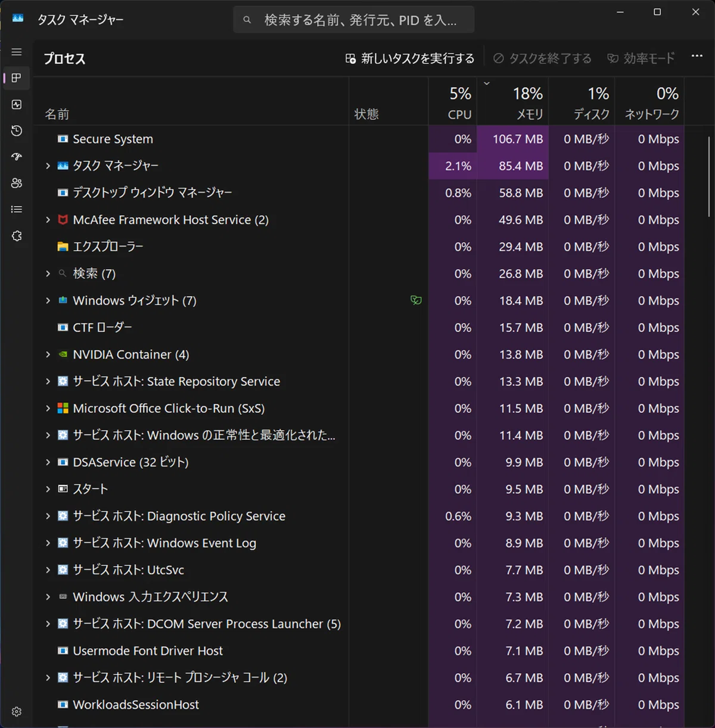Expand McAfee Framework Host Service group
The width and height of the screenshot is (715, 728).
pyautogui.click(x=48, y=220)
